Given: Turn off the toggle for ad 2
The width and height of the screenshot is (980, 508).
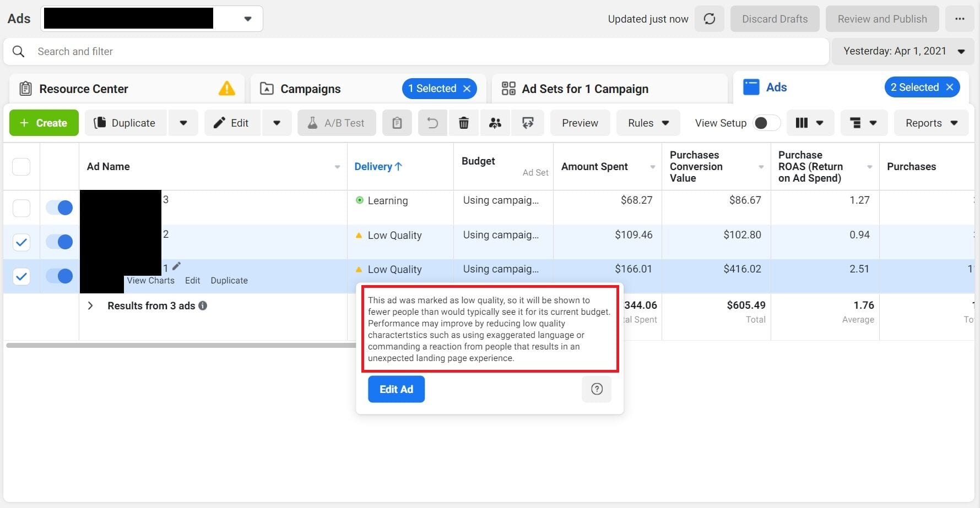Looking at the screenshot, I should click(x=59, y=242).
